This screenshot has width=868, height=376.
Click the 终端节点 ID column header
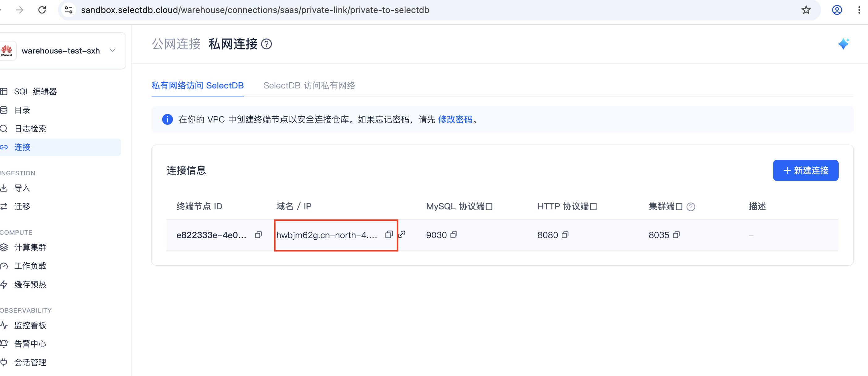(x=199, y=207)
